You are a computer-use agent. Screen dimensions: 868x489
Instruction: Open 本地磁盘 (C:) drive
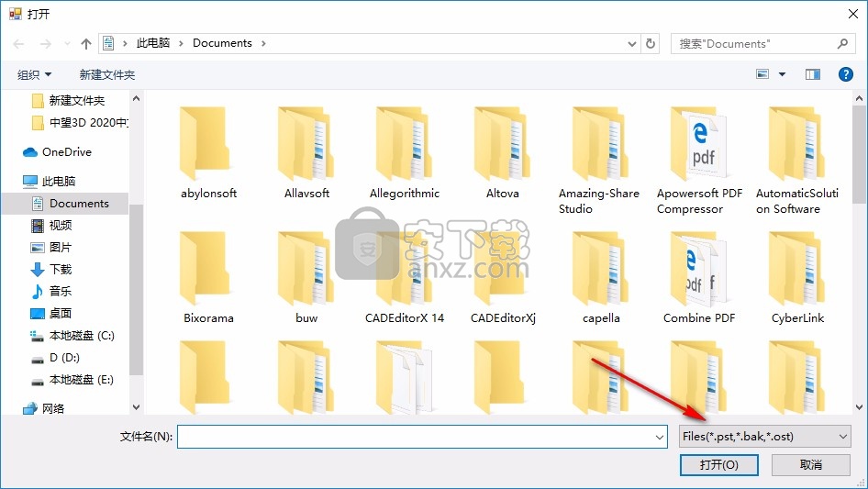pos(72,336)
